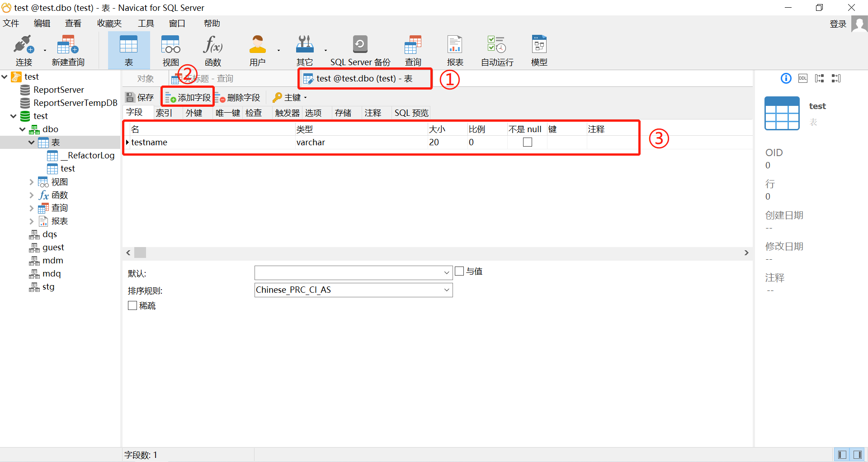868x462 pixels.
Task: Open the 函数 functions toolbar icon
Action: pyautogui.click(x=213, y=51)
